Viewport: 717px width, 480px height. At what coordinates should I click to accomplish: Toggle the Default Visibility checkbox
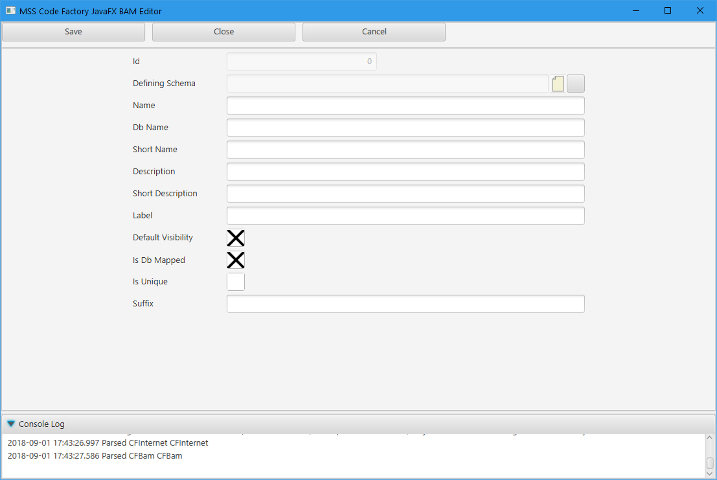[236, 238]
